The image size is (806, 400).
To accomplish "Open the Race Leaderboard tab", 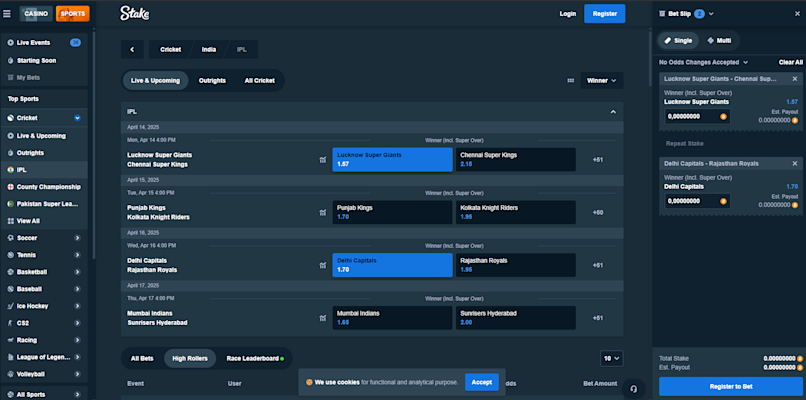I will point(255,358).
